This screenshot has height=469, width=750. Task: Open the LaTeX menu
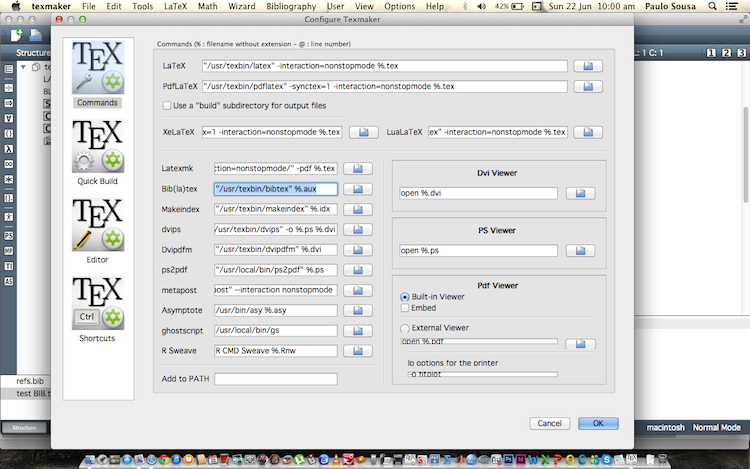click(x=176, y=6)
